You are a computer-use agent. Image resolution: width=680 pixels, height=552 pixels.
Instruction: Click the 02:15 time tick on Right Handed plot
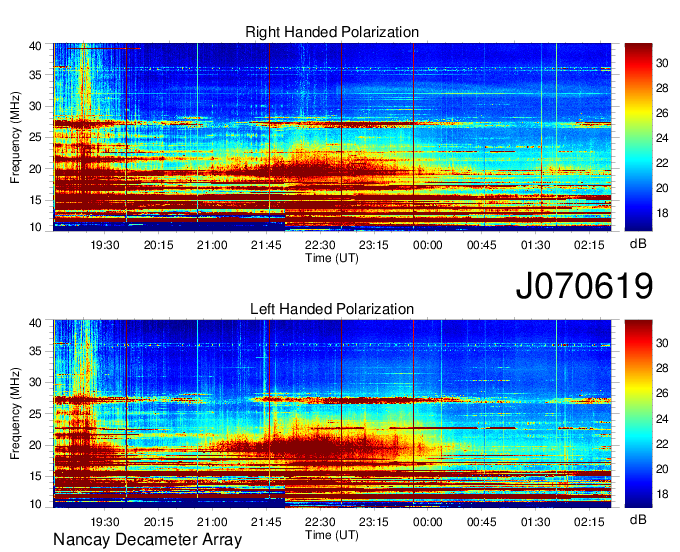tap(589, 245)
